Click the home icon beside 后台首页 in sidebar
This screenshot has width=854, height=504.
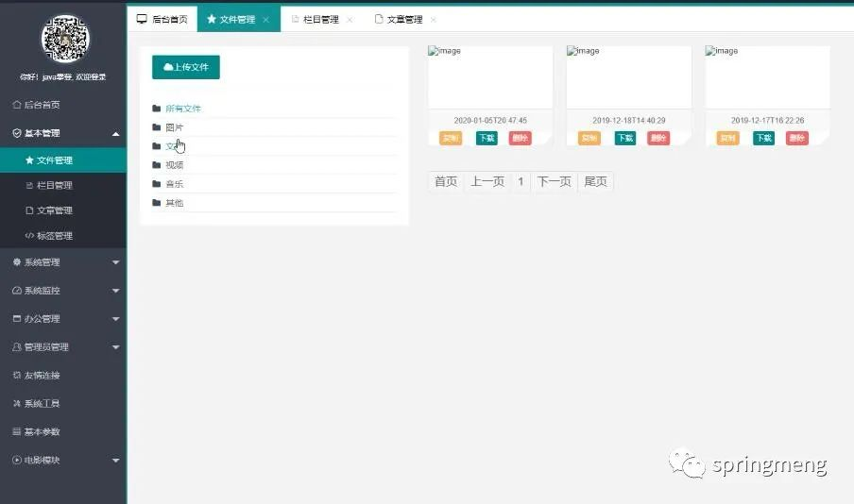pyautogui.click(x=16, y=105)
